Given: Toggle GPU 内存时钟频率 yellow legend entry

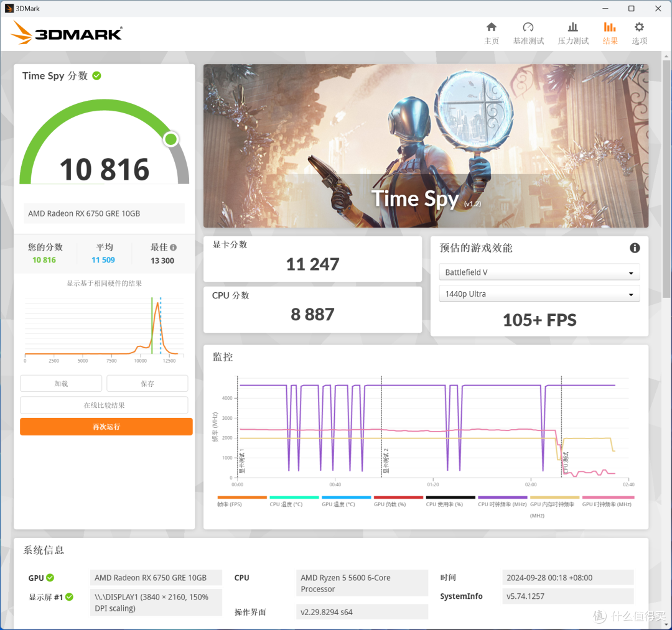Looking at the screenshot, I should point(554,507).
